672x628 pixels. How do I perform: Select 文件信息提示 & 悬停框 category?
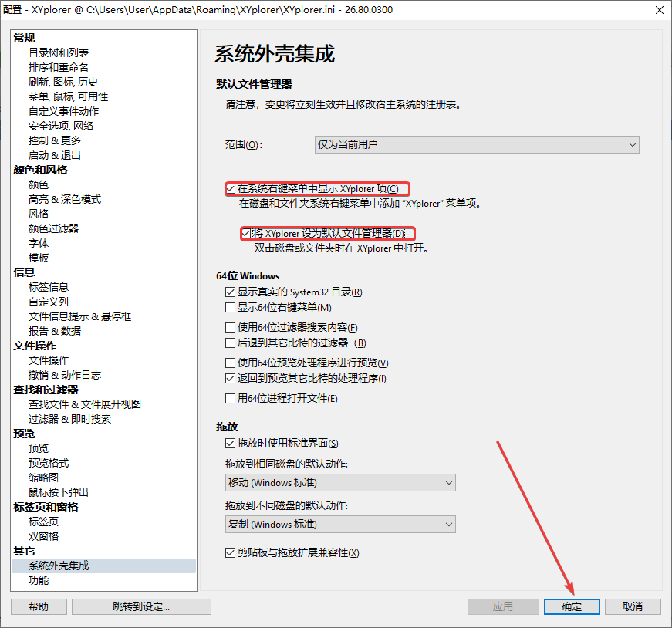pos(80,316)
